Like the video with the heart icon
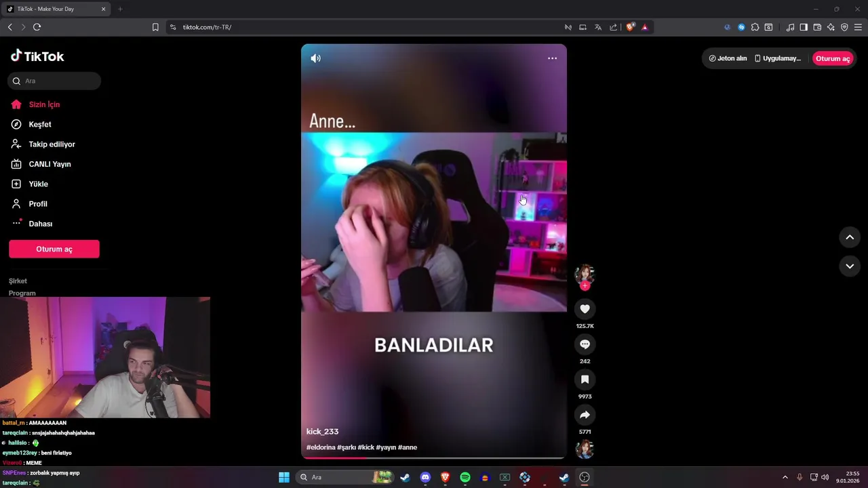This screenshot has width=868, height=488. (585, 309)
